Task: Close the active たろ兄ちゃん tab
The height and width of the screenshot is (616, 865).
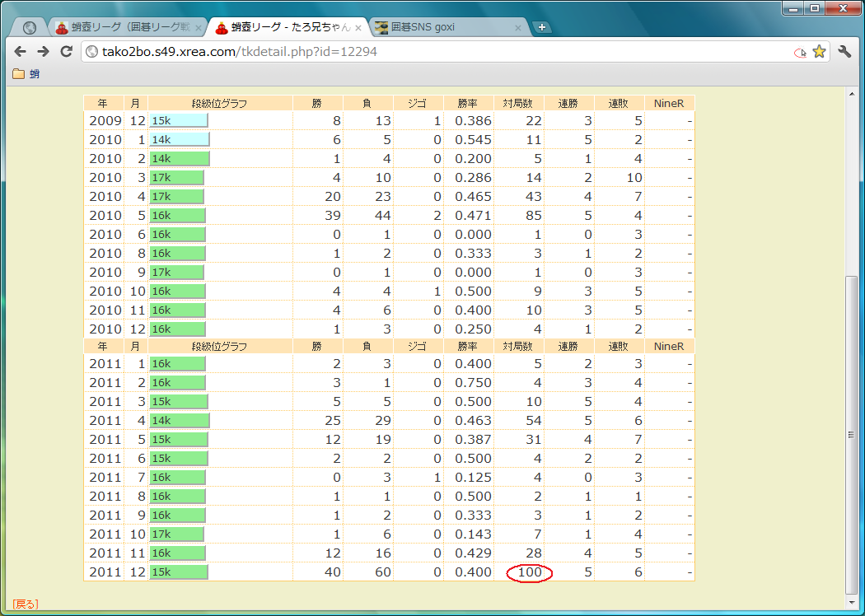Action: pyautogui.click(x=358, y=27)
